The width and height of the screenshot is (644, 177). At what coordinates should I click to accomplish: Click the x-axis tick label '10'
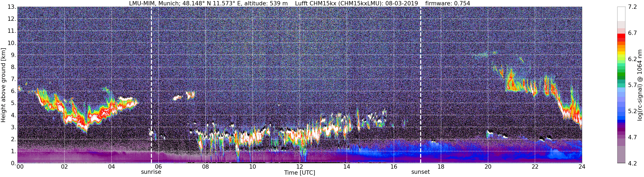point(253,166)
